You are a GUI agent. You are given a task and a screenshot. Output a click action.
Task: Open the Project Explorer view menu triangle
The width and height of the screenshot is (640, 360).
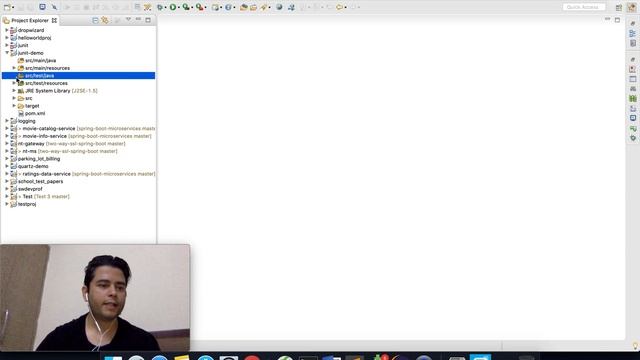click(128, 20)
